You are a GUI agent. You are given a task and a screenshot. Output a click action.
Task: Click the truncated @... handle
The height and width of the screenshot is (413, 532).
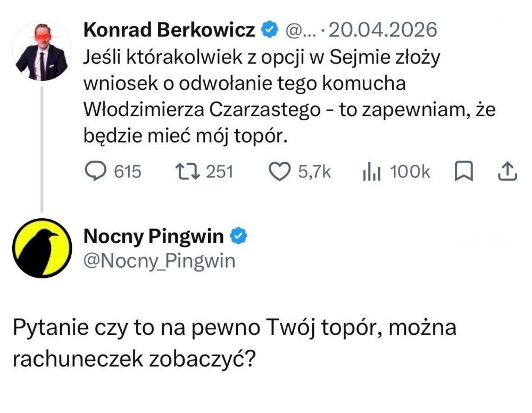coord(301,30)
